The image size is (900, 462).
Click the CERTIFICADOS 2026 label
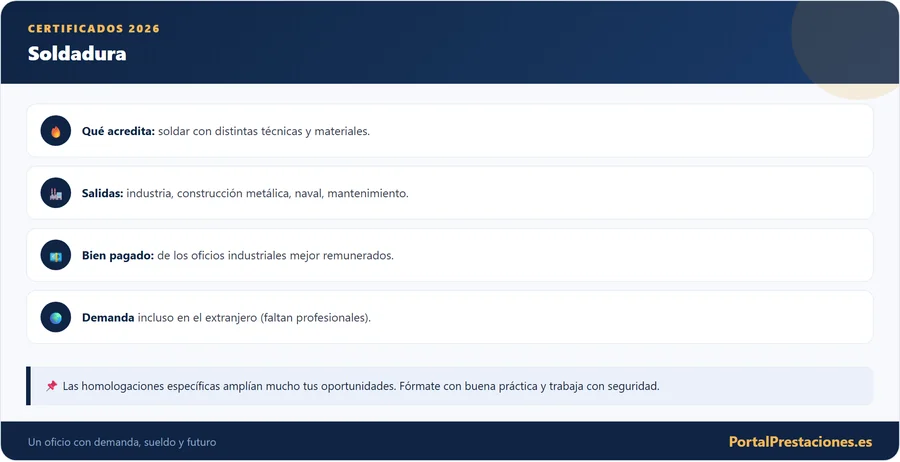(94, 29)
